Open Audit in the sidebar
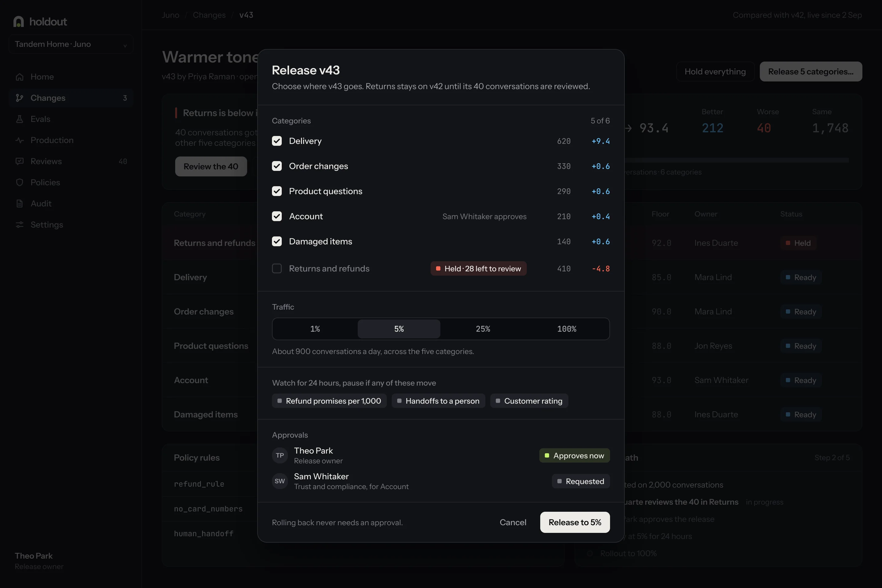Screen dimensions: 882x588 coord(71,204)
